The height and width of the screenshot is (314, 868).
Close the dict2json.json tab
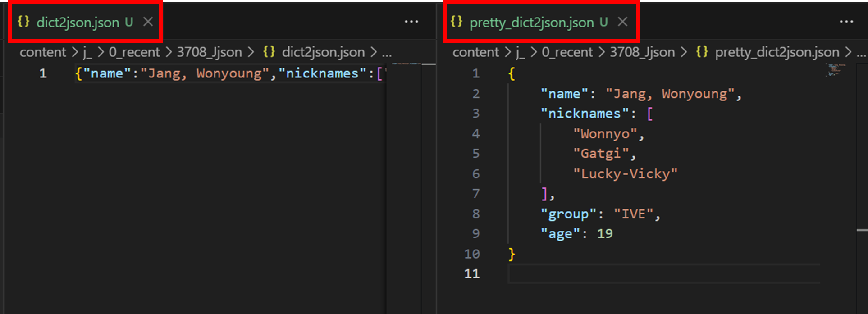point(148,22)
